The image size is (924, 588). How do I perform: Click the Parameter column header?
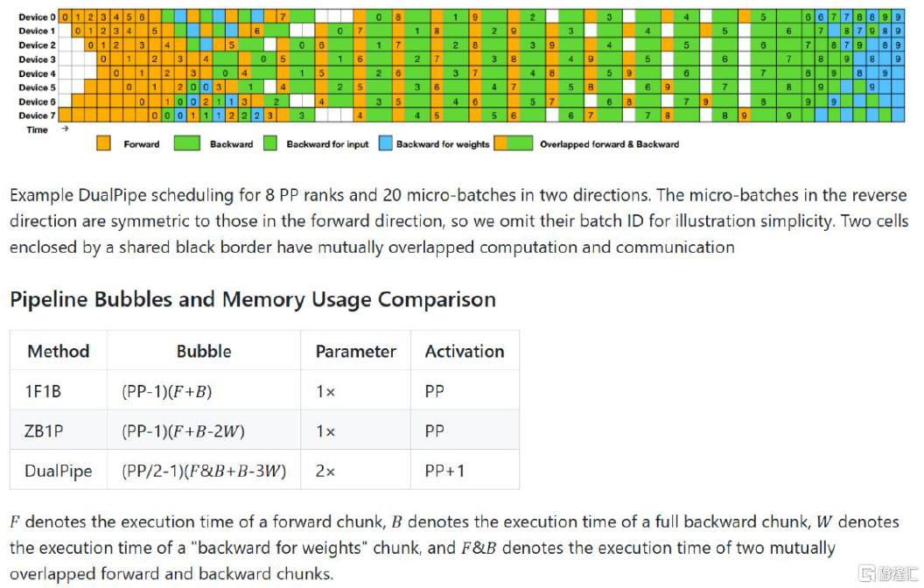tap(355, 351)
